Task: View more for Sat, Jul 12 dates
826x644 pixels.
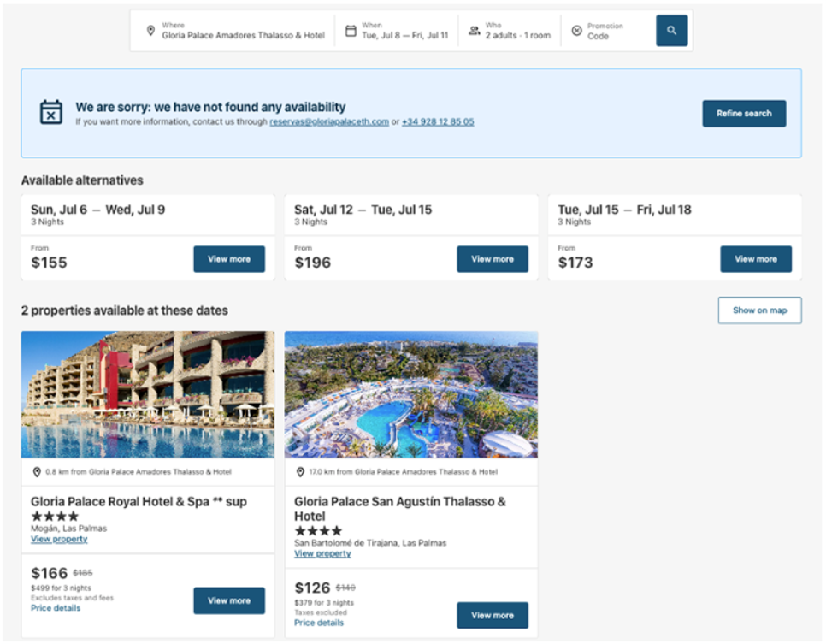Action: pos(492,259)
